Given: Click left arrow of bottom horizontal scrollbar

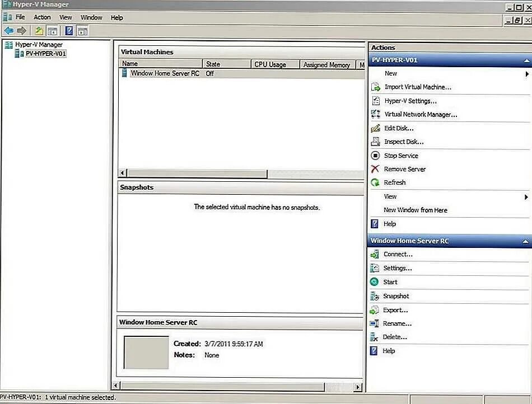Looking at the screenshot, I should pyautogui.click(x=116, y=386).
